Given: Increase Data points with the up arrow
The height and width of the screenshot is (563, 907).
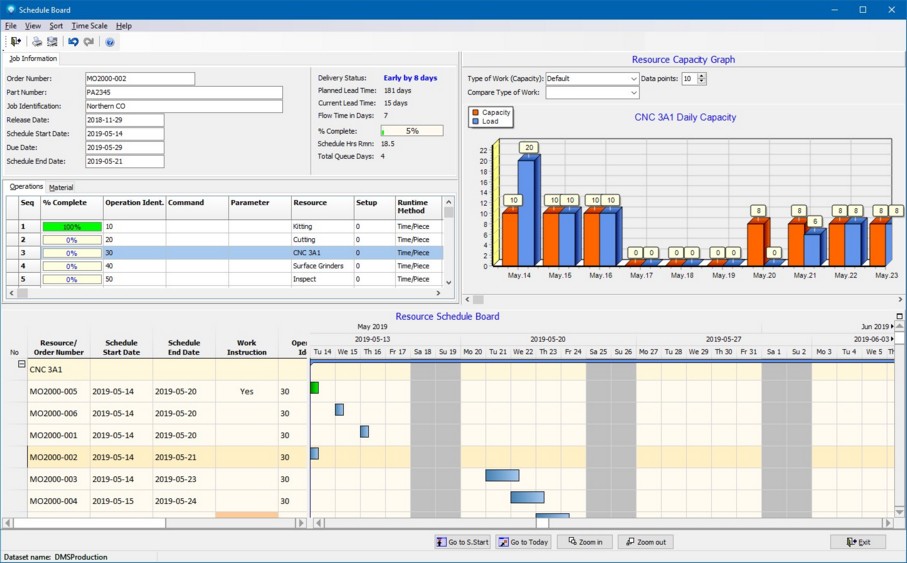Looking at the screenshot, I should tap(701, 76).
